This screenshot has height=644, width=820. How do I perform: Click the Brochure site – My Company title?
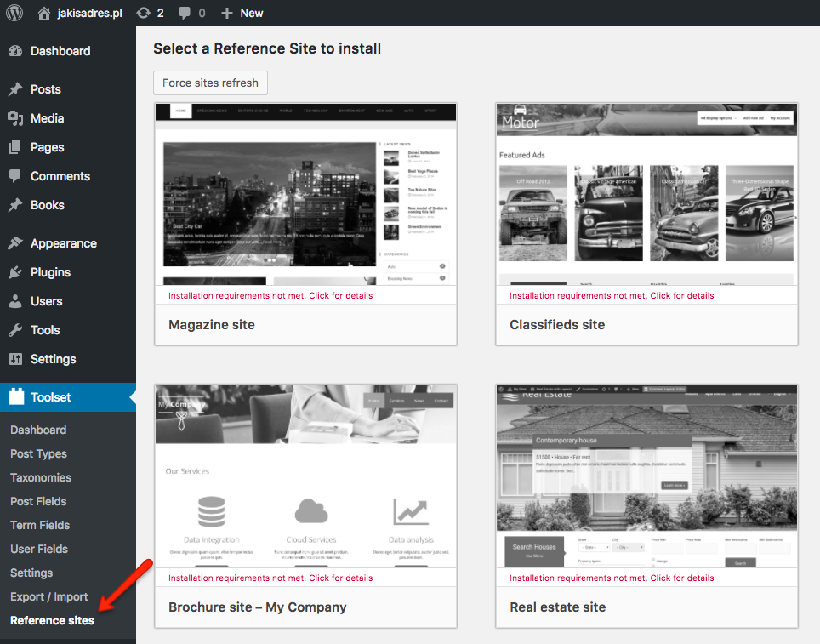coord(257,607)
